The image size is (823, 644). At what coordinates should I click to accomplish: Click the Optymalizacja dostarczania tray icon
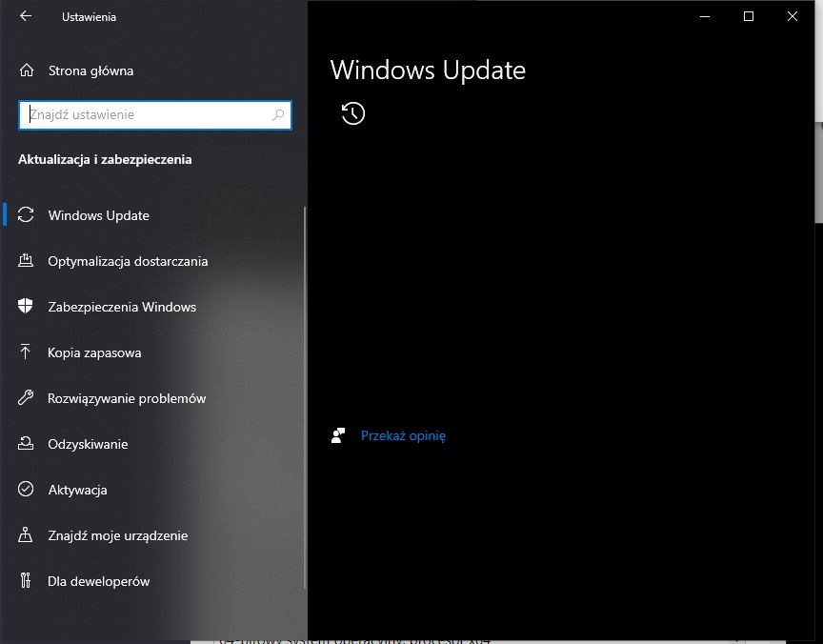coord(26,260)
